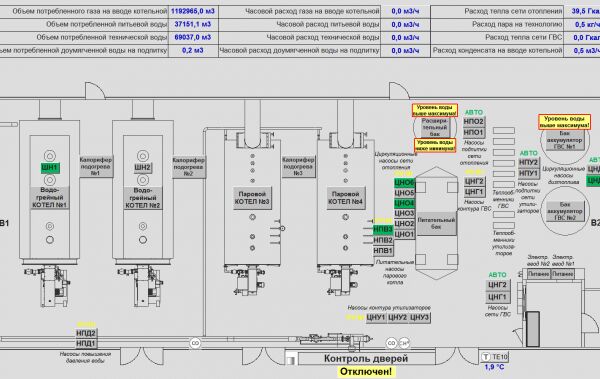Open the ШН2 pump on boiler №2
Image resolution: width=600 pixels, height=379 pixels.
click(143, 168)
